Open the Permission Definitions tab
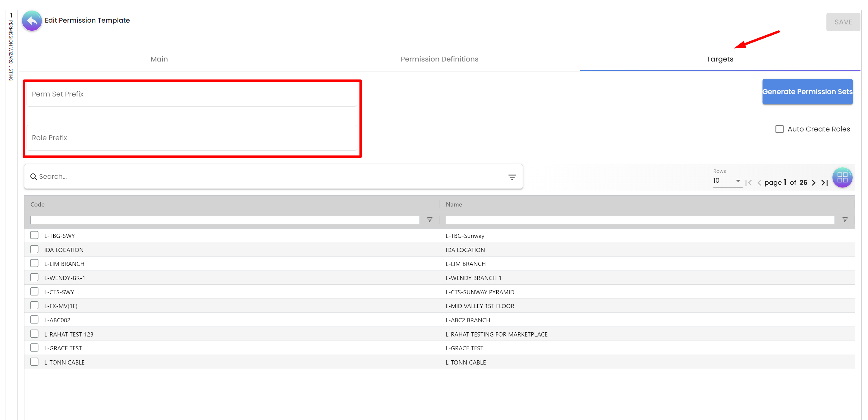 439,59
